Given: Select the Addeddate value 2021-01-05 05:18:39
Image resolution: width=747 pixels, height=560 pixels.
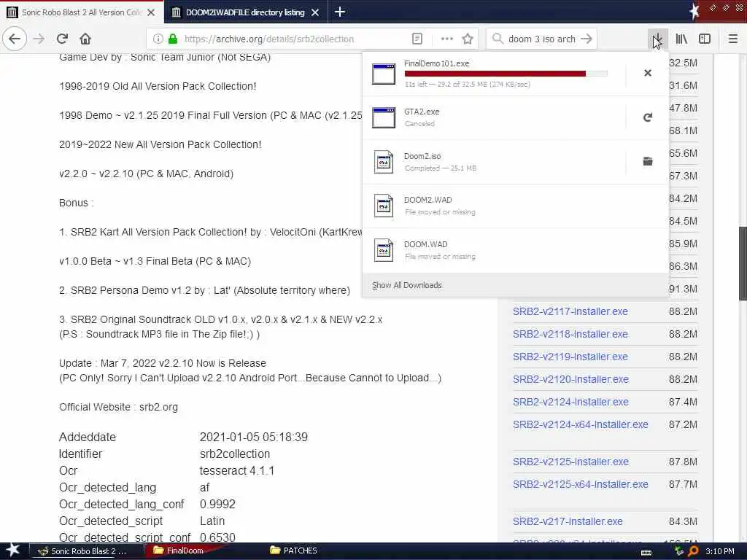Looking at the screenshot, I should [253, 437].
